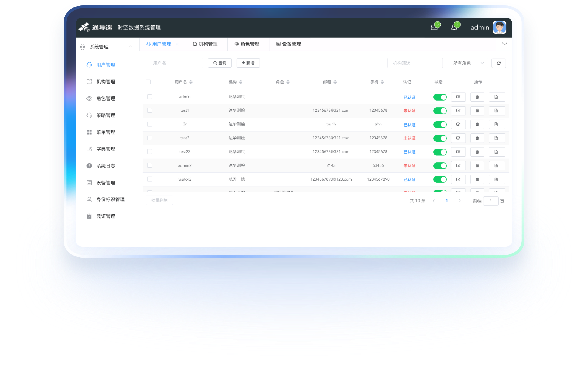Image resolution: width=588 pixels, height=366 pixels.
Task: Expand the tabs overflow chevron
Action: tap(504, 44)
